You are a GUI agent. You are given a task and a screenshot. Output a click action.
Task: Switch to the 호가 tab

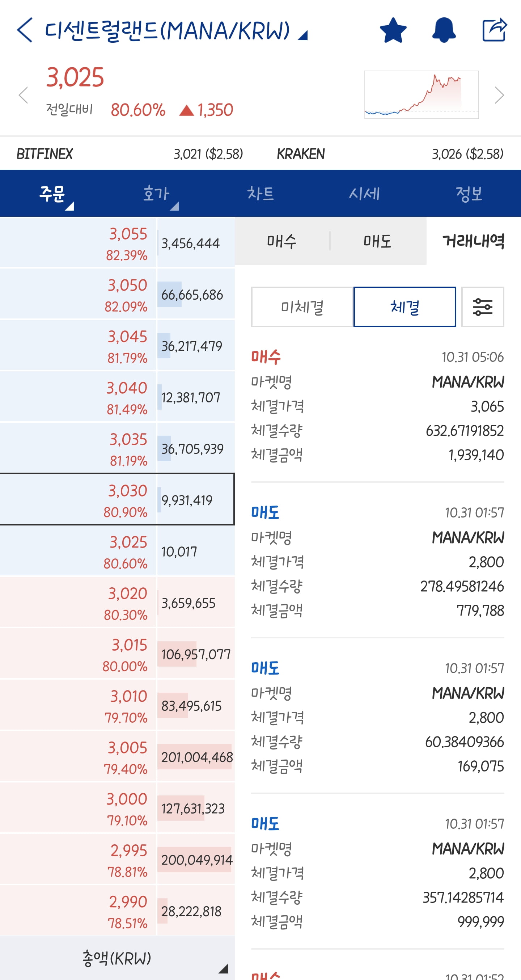tap(156, 194)
